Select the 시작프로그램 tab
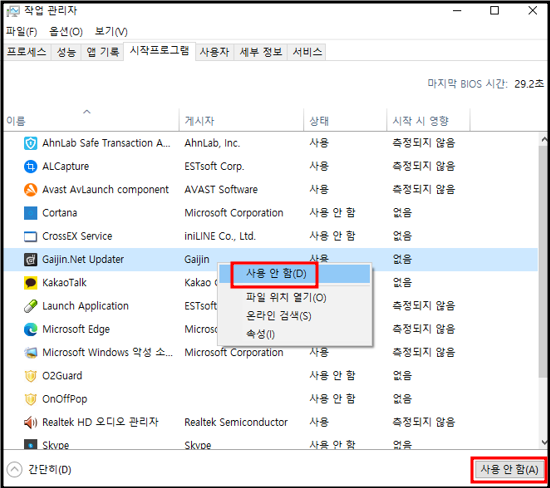 (159, 51)
